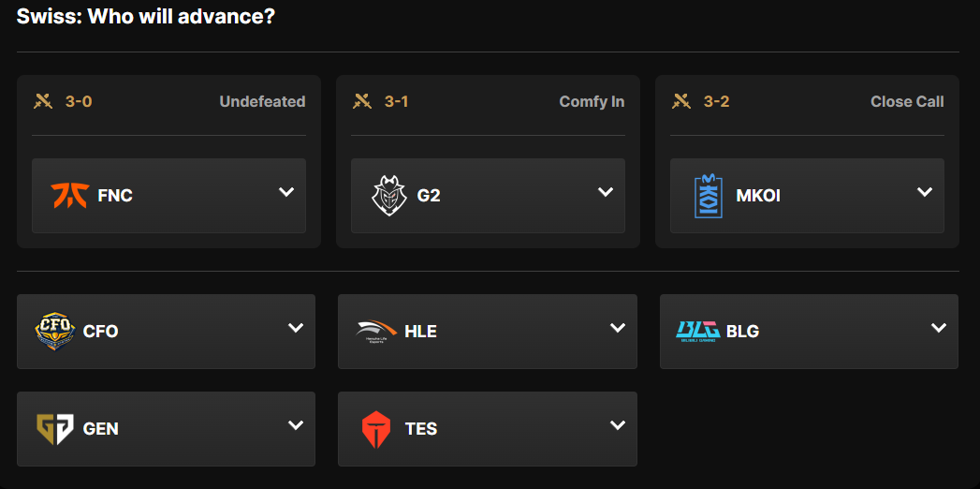
Task: Expand the HLE team chevron
Action: (618, 328)
